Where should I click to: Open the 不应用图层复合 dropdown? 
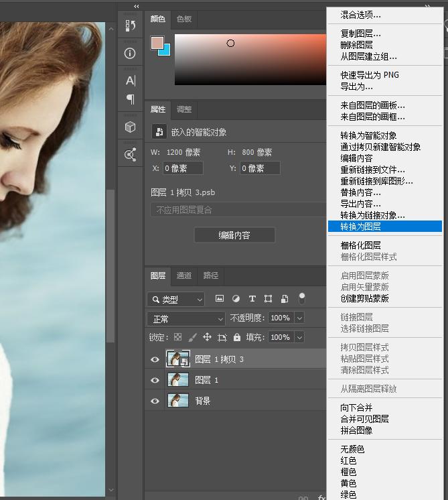coord(238,210)
